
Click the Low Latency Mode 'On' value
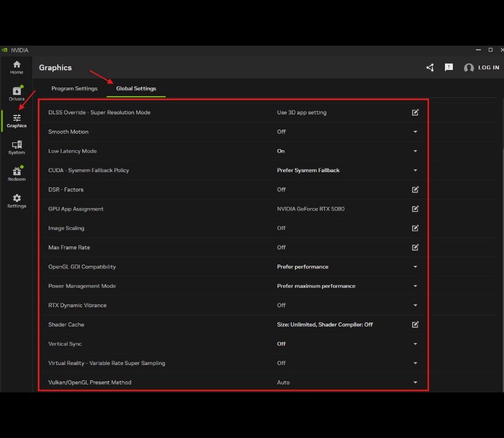coord(281,151)
